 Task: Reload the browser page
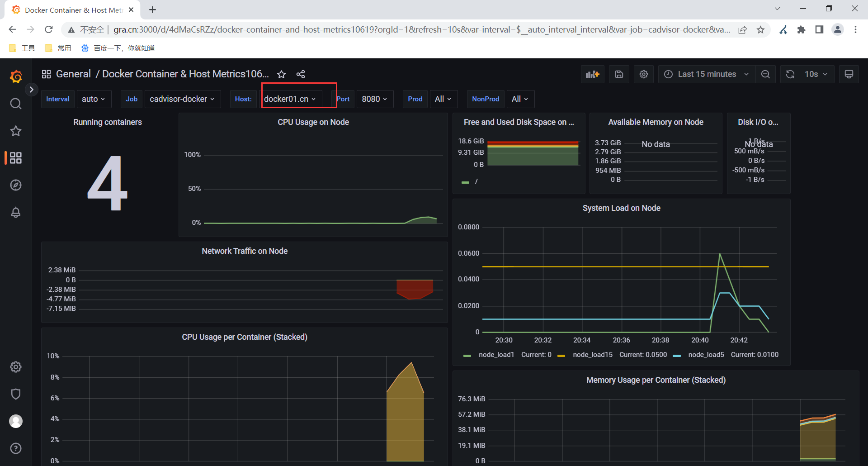(49, 29)
